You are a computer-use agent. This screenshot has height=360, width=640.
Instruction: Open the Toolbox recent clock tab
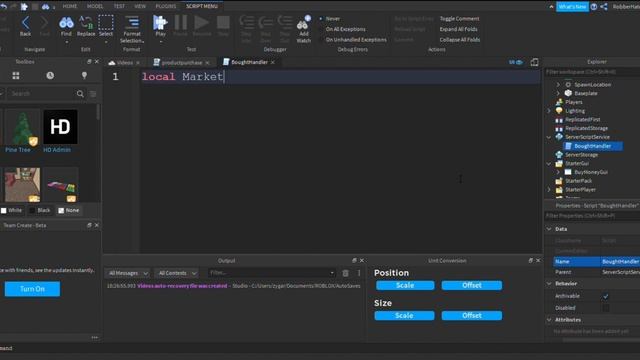pyautogui.click(x=50, y=76)
